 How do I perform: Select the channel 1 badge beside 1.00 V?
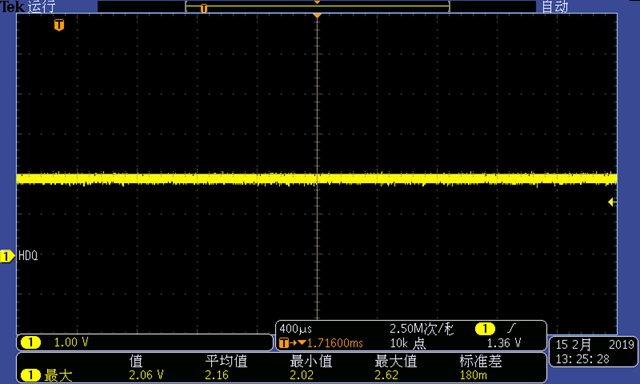tap(31, 342)
